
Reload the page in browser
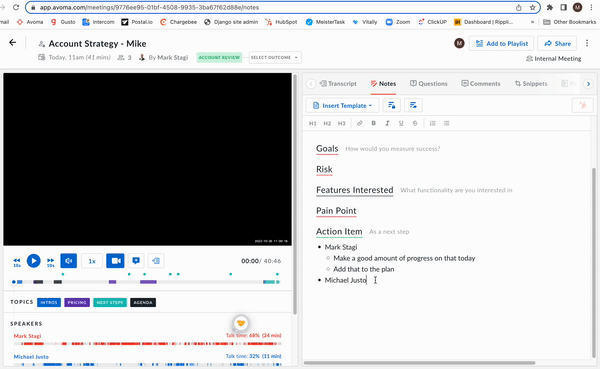(16, 7)
